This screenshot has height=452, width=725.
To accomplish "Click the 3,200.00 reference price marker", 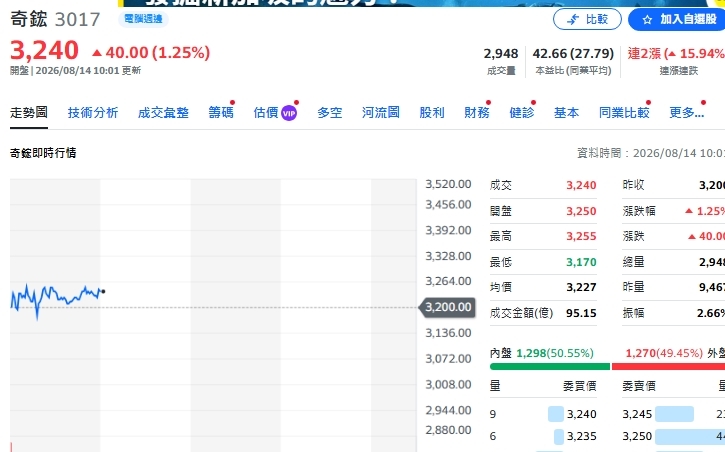I will tap(447, 307).
